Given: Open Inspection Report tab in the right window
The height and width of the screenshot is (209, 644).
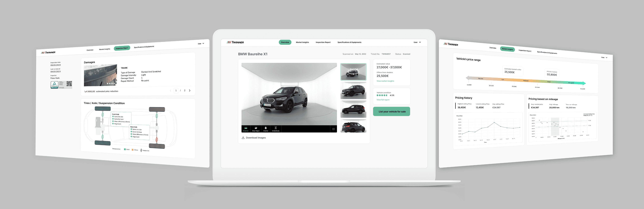Looking at the screenshot, I should point(525,50).
